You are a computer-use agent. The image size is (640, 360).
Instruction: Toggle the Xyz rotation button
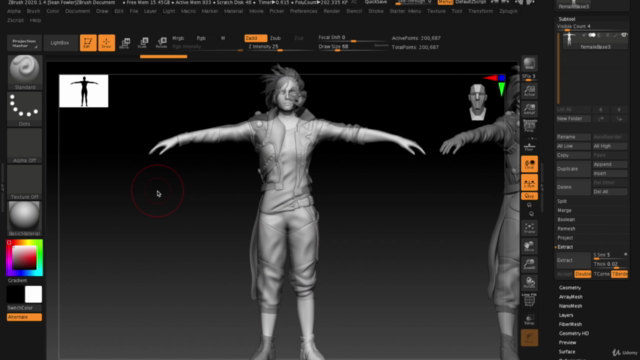click(529, 196)
